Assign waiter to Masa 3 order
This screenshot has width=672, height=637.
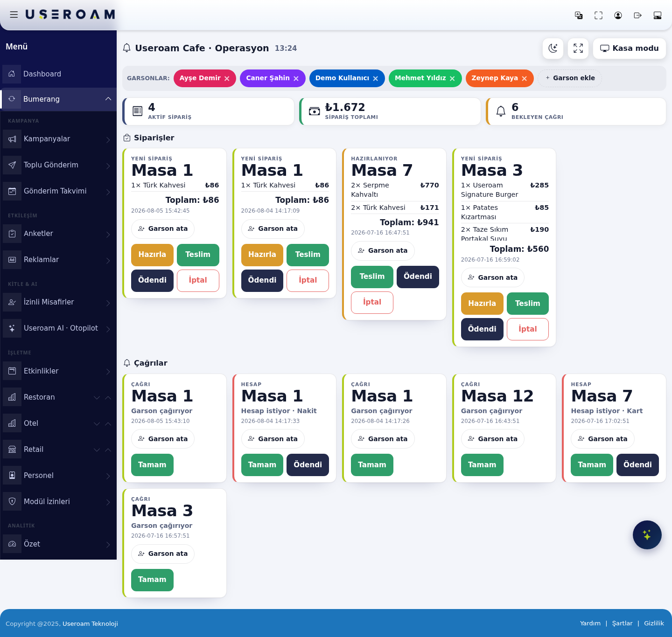coord(493,277)
